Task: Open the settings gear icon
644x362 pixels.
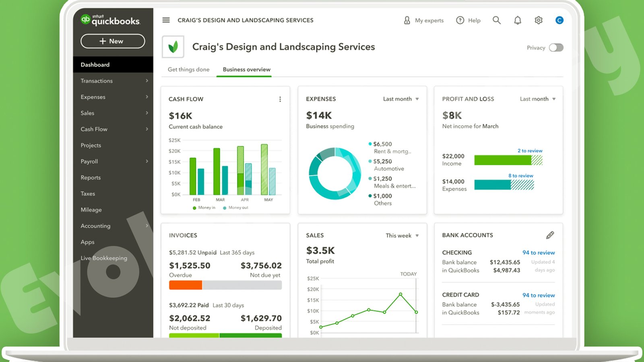Action: click(539, 20)
